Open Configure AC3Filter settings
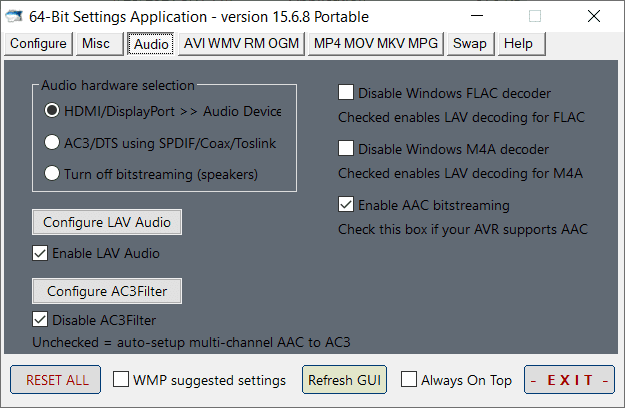Viewport: 625px width, 408px height. 107,291
